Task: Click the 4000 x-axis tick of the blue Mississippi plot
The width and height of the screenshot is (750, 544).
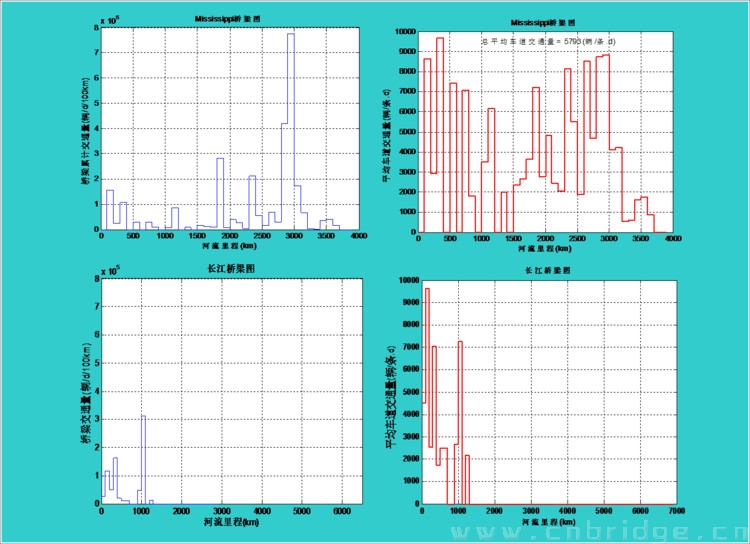Action: [x=359, y=236]
